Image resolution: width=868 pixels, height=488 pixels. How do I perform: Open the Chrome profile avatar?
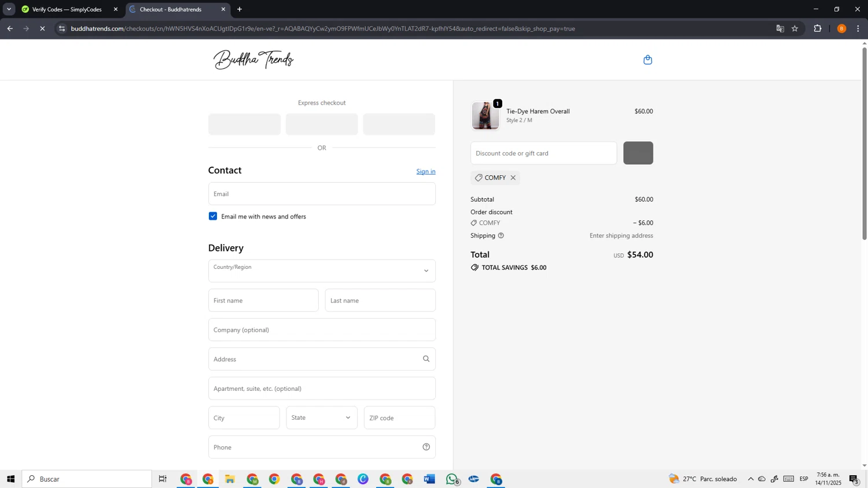tap(841, 28)
